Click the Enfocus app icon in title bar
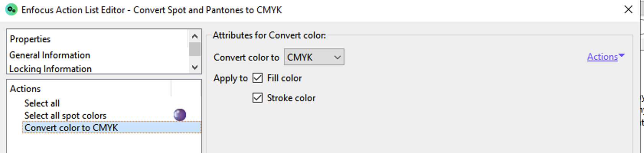 tap(11, 10)
